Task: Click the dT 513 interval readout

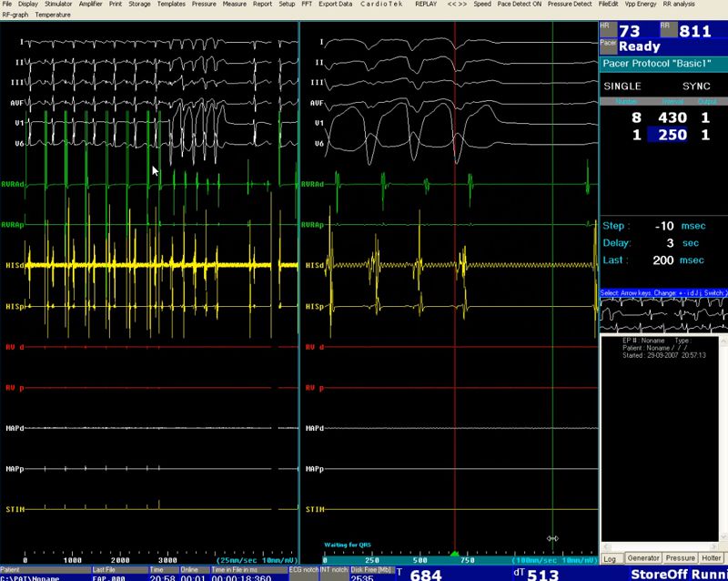Action: pyautogui.click(x=536, y=575)
